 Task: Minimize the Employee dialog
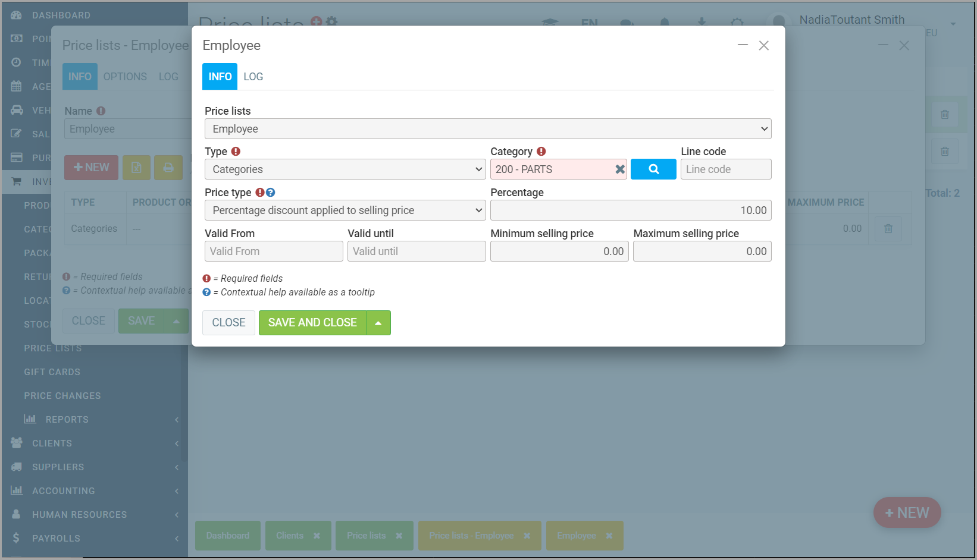743,45
